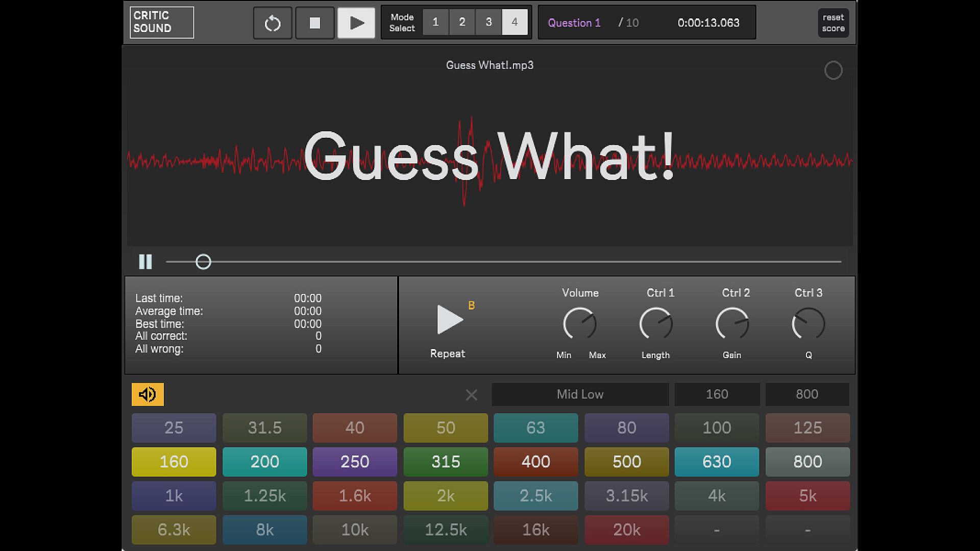Select mode 1
Viewport: 980px width, 551px height.
pyautogui.click(x=435, y=22)
